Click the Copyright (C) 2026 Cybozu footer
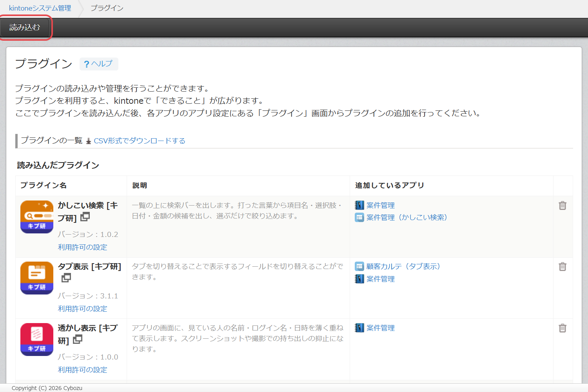Screen dimensions: 588x392 tap(47, 388)
